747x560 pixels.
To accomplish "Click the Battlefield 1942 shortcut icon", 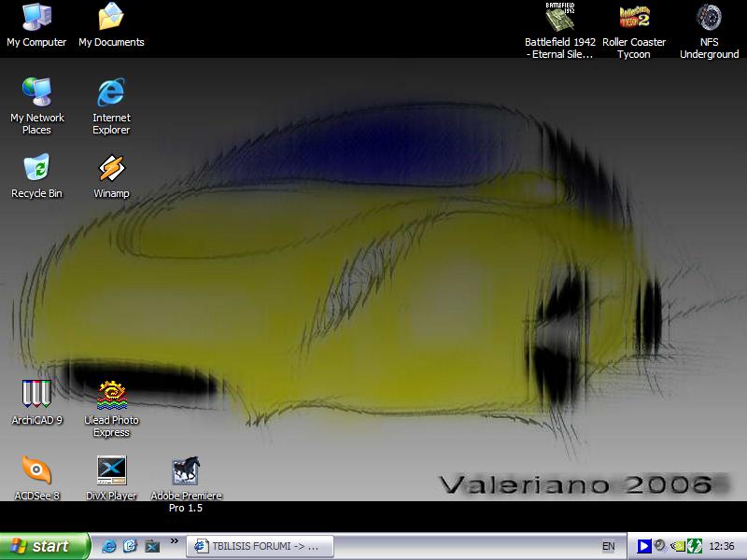I will (x=559, y=18).
